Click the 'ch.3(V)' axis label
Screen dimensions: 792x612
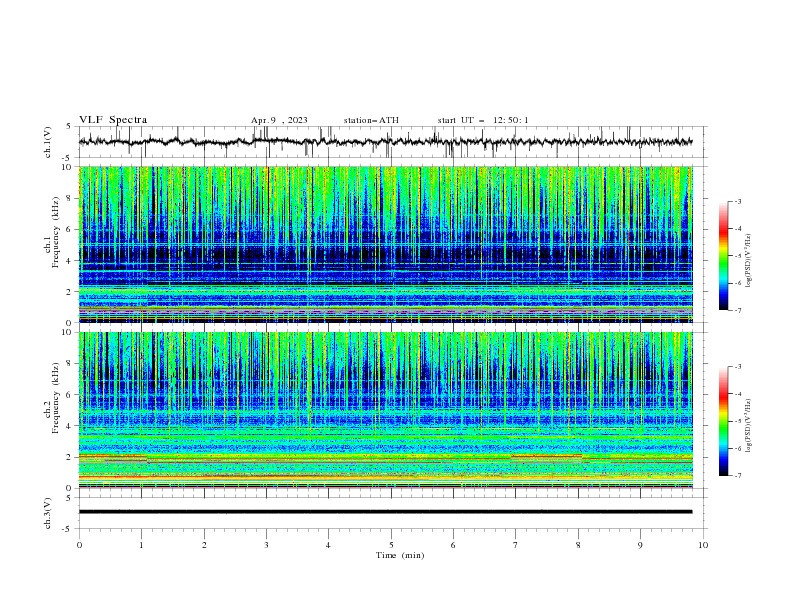click(48, 513)
